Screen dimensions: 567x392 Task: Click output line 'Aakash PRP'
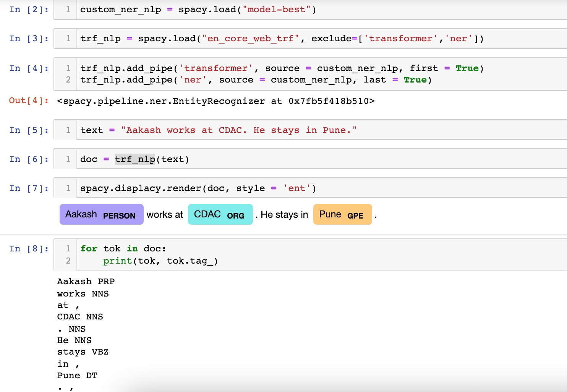tap(86, 282)
